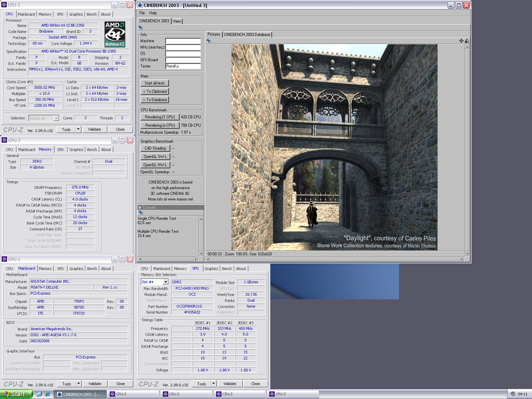Click the Tools button in Mainboard window

point(66,384)
